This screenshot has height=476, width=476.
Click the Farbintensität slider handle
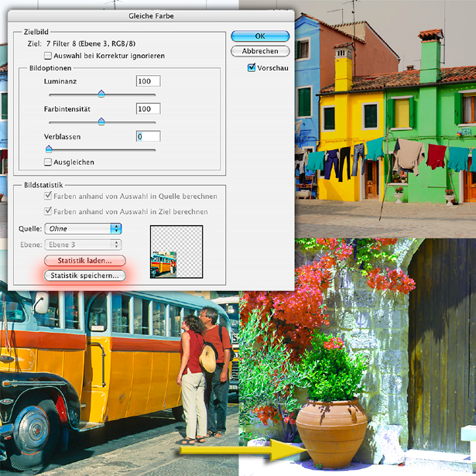coord(101,122)
